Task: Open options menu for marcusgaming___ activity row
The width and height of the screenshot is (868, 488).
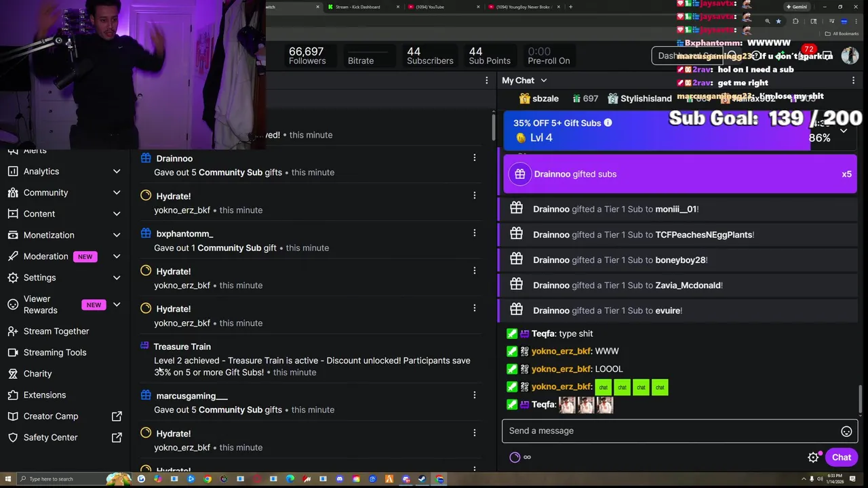Action: coord(474,395)
